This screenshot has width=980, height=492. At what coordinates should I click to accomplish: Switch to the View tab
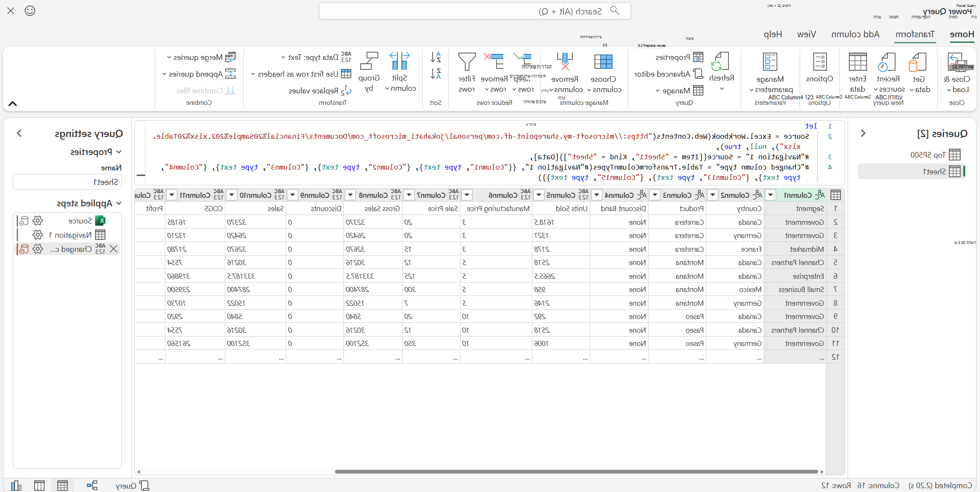[806, 34]
